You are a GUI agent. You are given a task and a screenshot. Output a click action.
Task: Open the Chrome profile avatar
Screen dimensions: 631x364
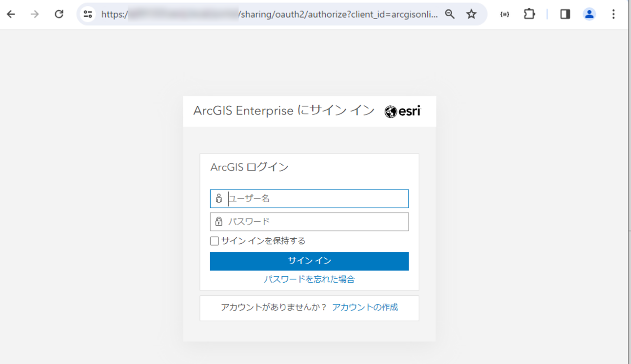tap(590, 14)
